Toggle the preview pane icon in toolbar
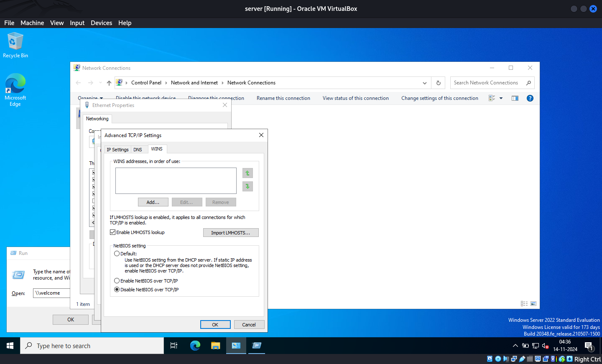This screenshot has width=602, height=364. point(515,98)
